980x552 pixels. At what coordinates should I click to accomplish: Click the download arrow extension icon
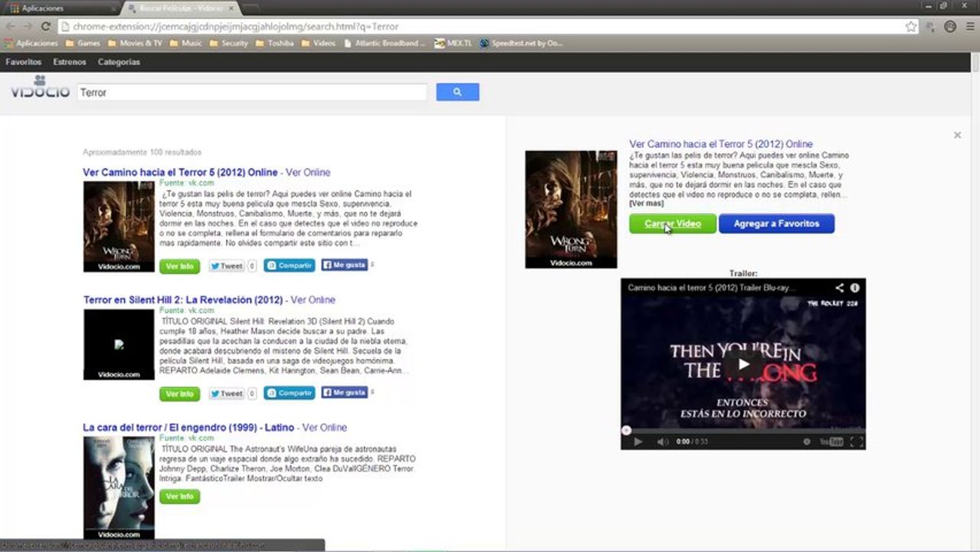pyautogui.click(x=931, y=26)
